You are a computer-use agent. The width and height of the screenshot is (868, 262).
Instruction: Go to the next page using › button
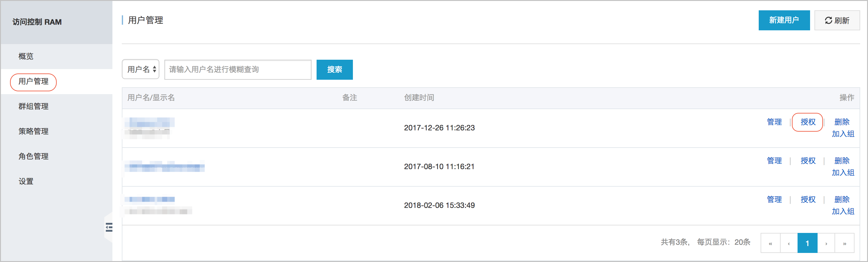826,243
